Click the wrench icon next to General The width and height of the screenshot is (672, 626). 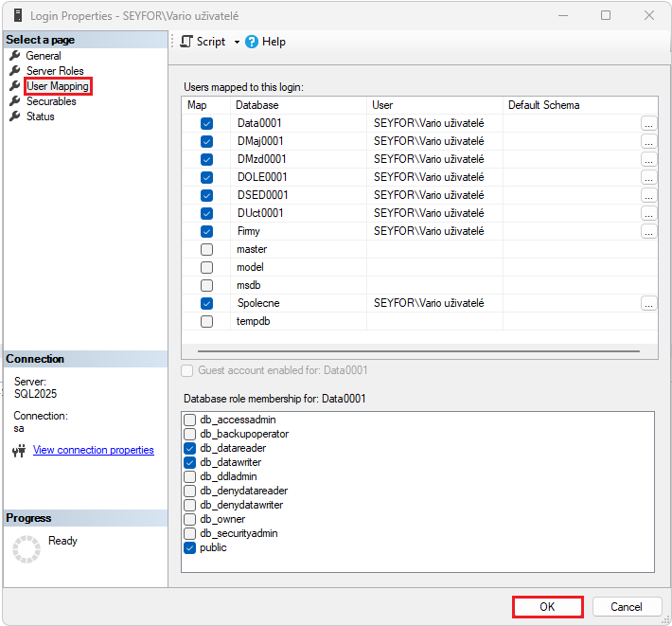click(15, 56)
